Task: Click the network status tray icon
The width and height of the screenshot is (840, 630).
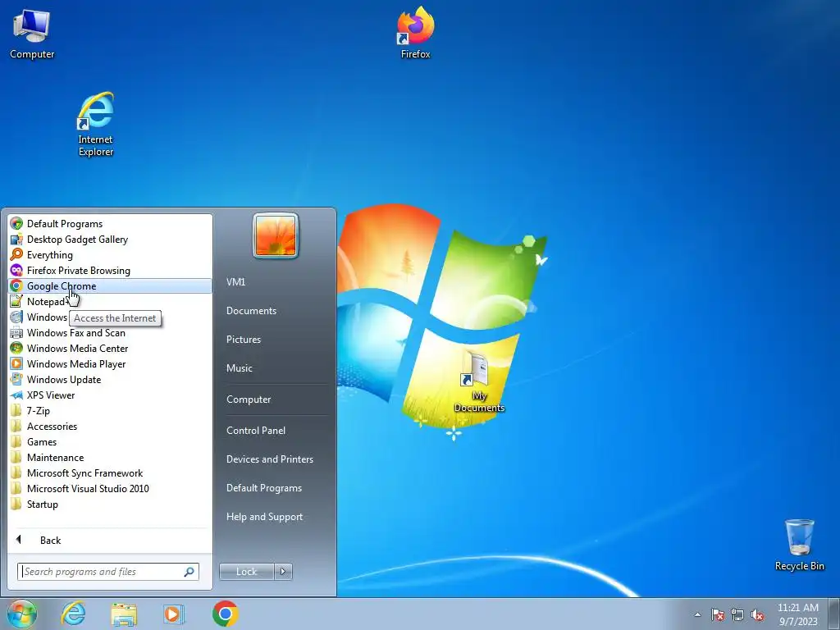Action: point(737,614)
